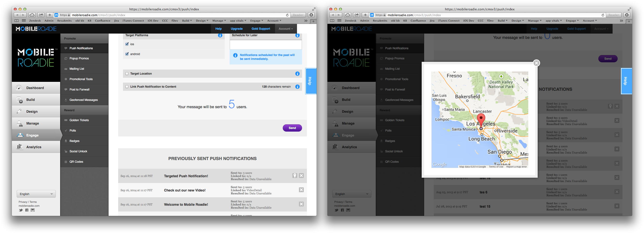Click Reader button in left window
Screen dimensions: 644x233
[x=298, y=15]
